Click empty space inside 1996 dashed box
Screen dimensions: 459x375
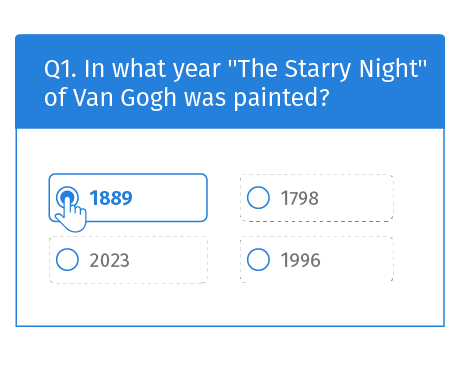(357, 260)
